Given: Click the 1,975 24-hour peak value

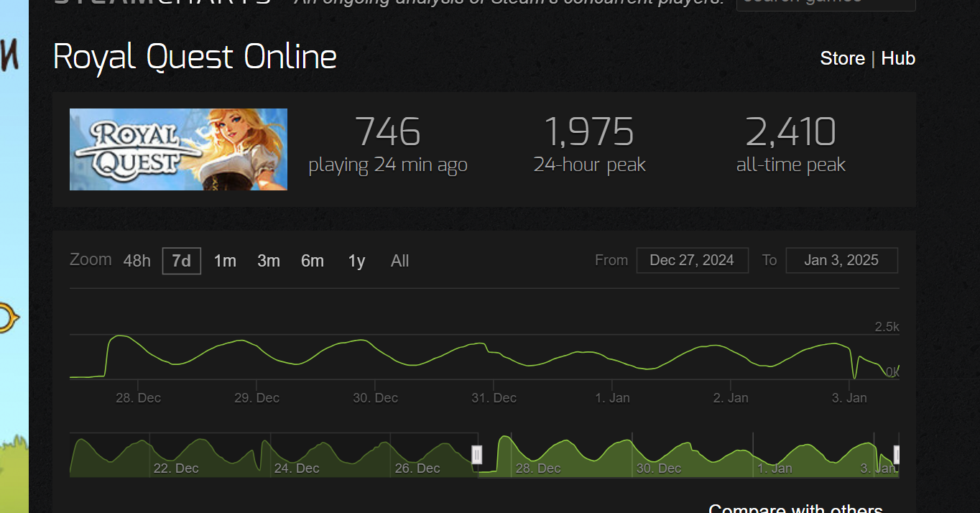Looking at the screenshot, I should 589,132.
